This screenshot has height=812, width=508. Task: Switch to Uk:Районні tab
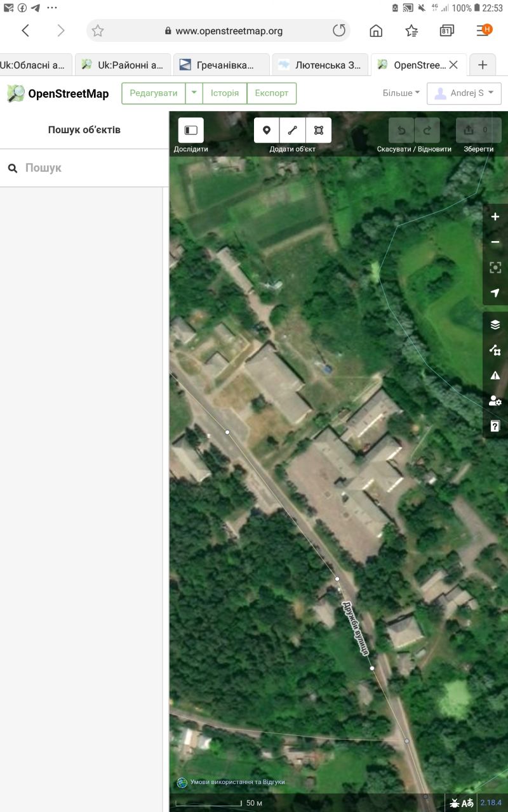click(x=123, y=65)
